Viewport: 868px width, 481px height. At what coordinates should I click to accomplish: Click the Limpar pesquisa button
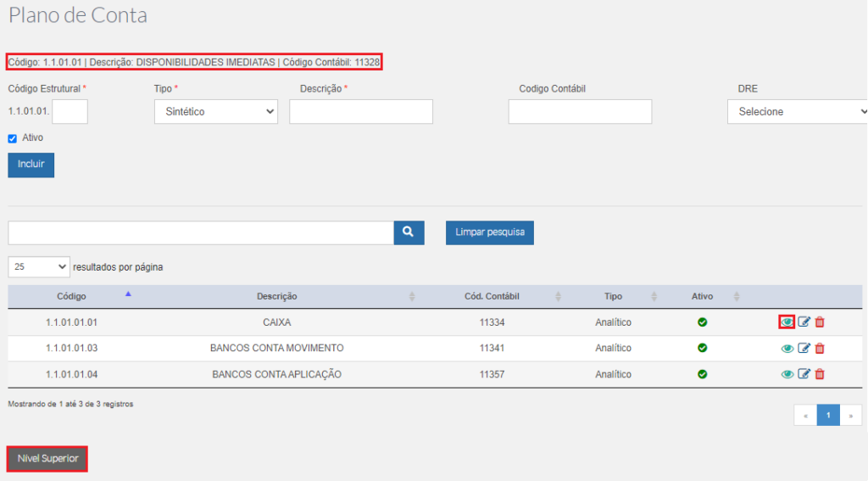click(x=490, y=232)
